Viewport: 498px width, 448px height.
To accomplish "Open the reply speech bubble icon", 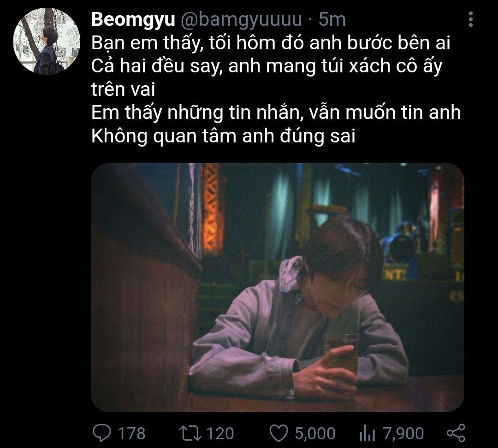I will [101, 433].
